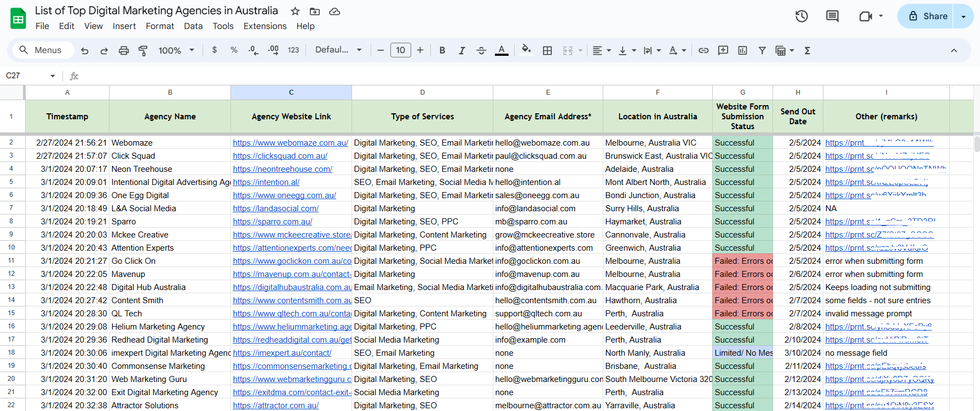Click the Share button
Image resolution: width=980 pixels, height=411 pixels.
[x=926, y=16]
